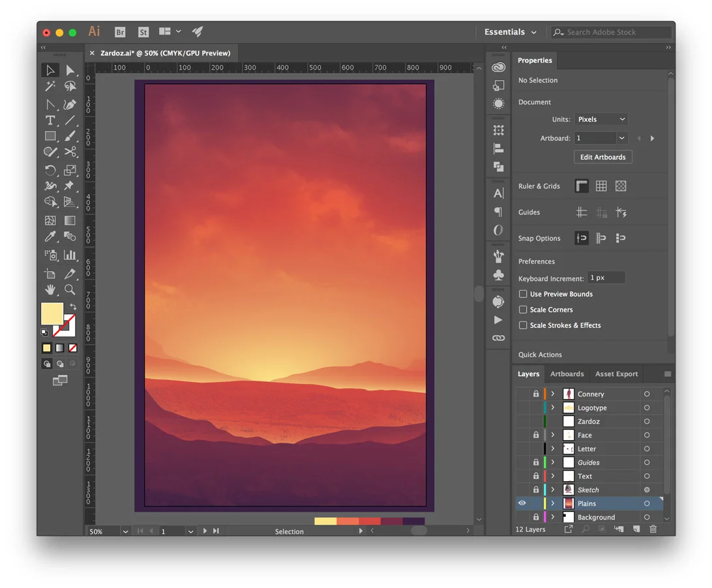This screenshot has width=712, height=588.
Task: Activate the Artboard tool
Action: point(50,274)
